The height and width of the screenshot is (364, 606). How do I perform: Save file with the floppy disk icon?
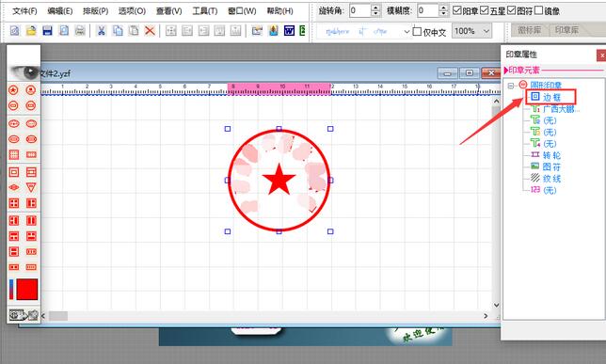tap(47, 30)
